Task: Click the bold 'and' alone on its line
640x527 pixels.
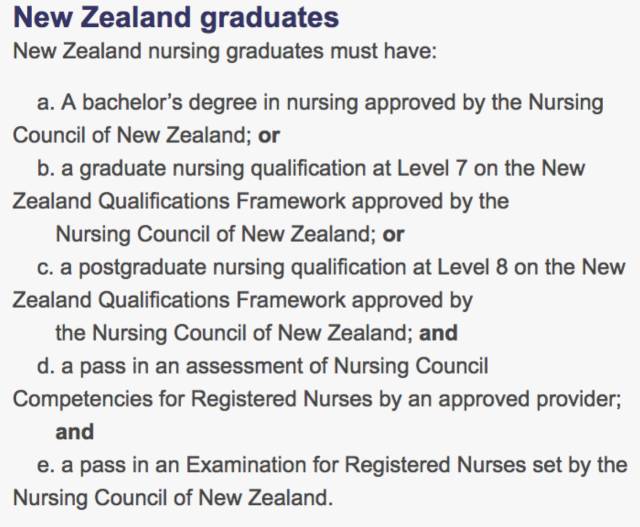Action: click(75, 432)
